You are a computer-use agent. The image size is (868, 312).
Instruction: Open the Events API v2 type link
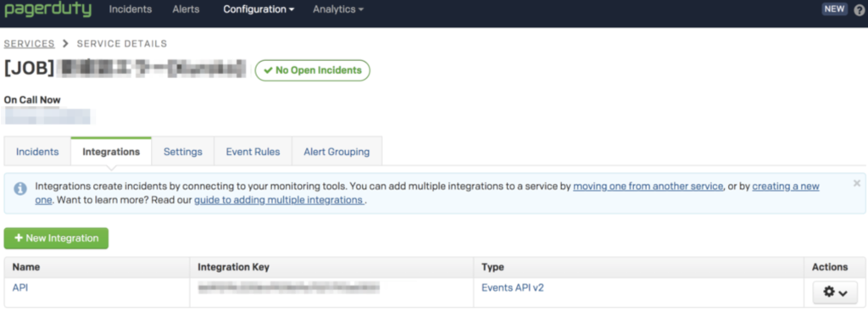[x=513, y=287]
